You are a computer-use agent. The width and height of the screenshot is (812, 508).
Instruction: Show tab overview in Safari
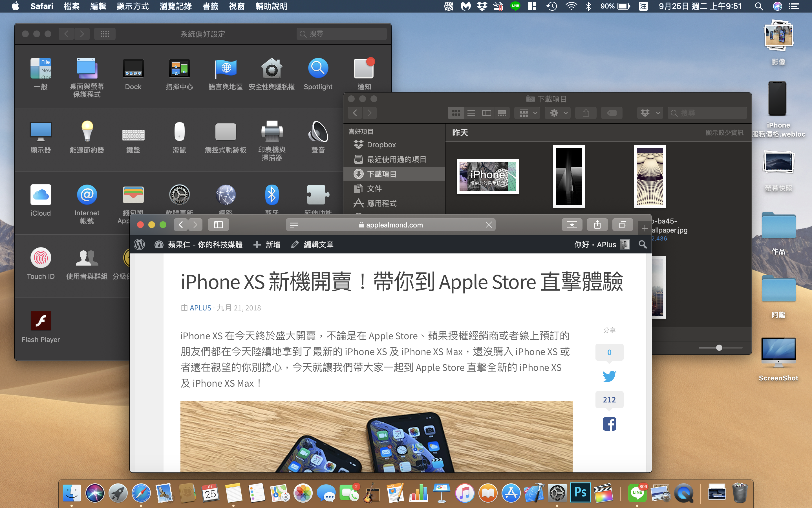623,225
